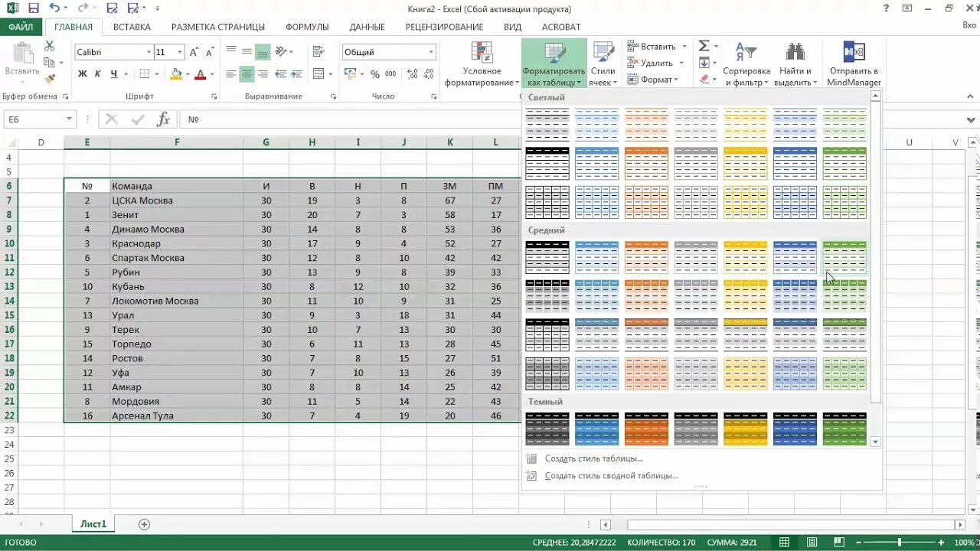The width and height of the screenshot is (980, 551).
Task: Choose orange table style in first Светлый row
Action: (x=646, y=124)
